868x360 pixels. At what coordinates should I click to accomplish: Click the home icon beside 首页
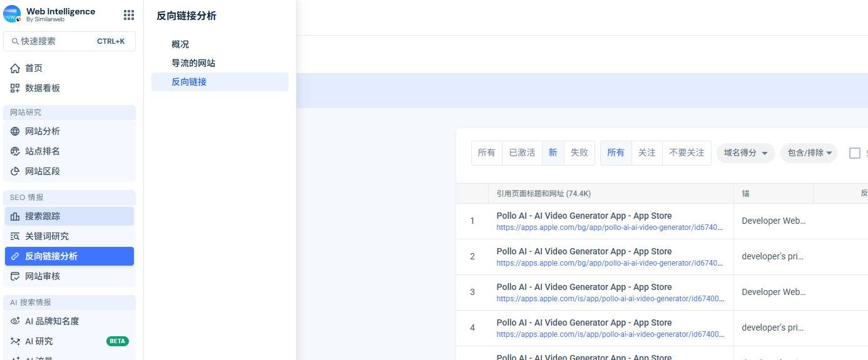(15, 68)
